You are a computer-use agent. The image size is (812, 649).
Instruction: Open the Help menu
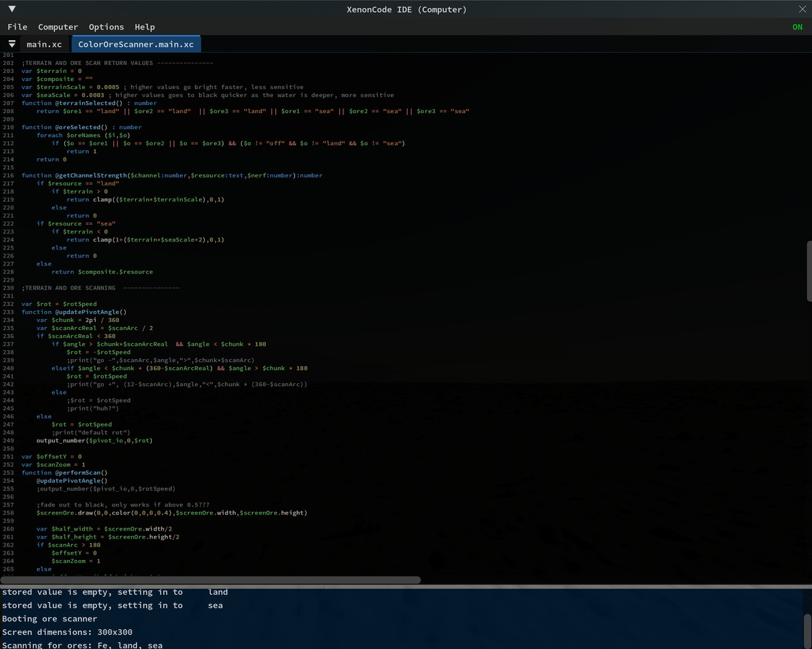[145, 27]
